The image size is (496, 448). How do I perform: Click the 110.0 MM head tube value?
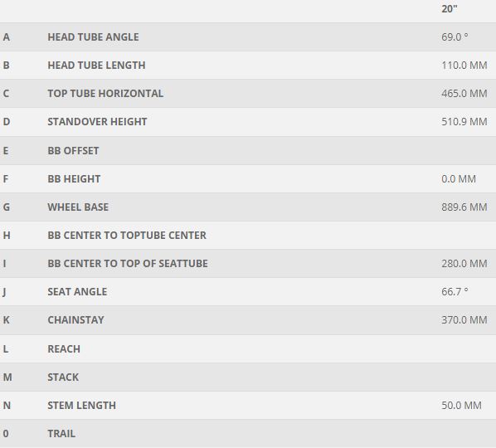(x=464, y=66)
